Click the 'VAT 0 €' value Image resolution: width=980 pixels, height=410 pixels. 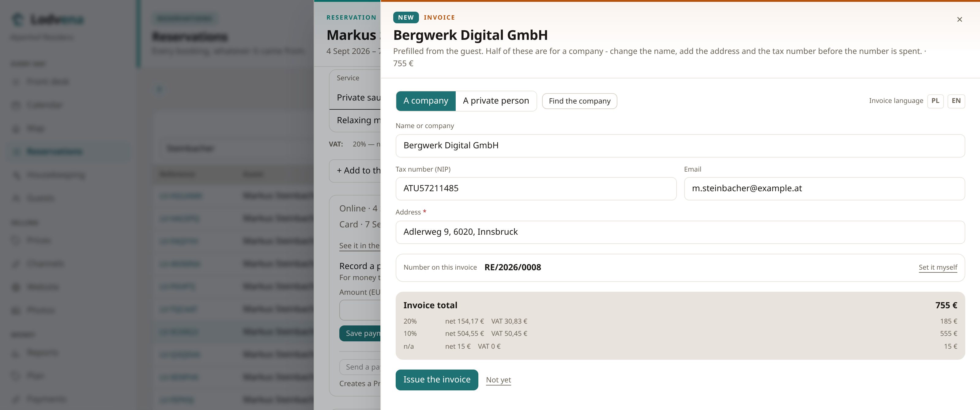[489, 347]
